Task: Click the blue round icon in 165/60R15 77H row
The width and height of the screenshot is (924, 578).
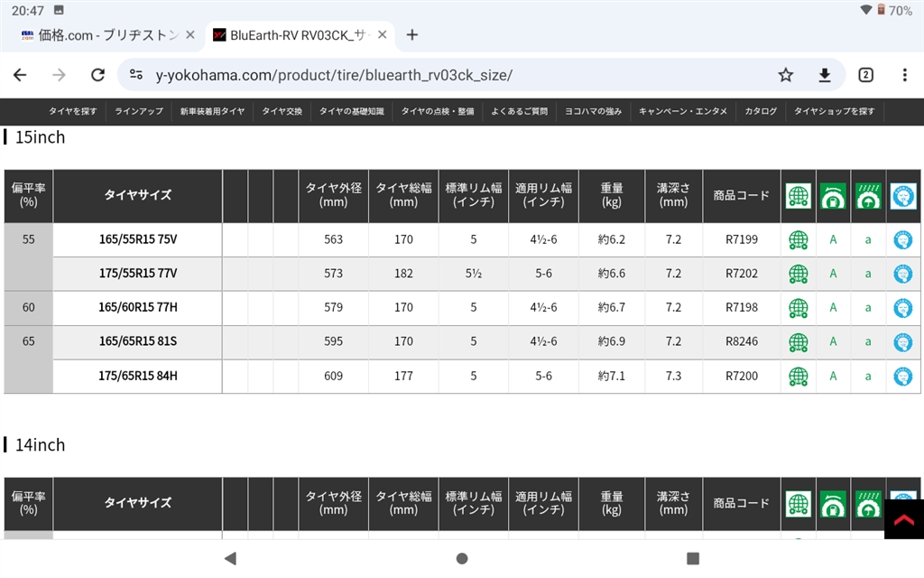Action: click(902, 308)
